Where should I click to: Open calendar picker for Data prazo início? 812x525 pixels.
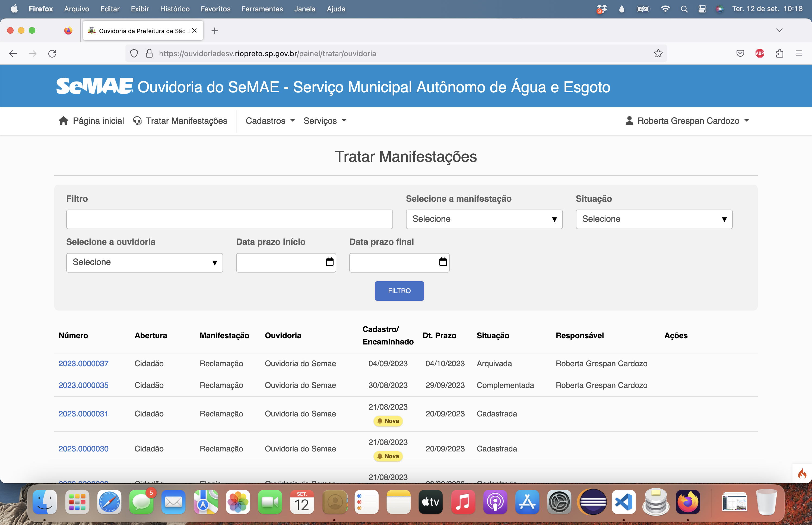tap(329, 262)
